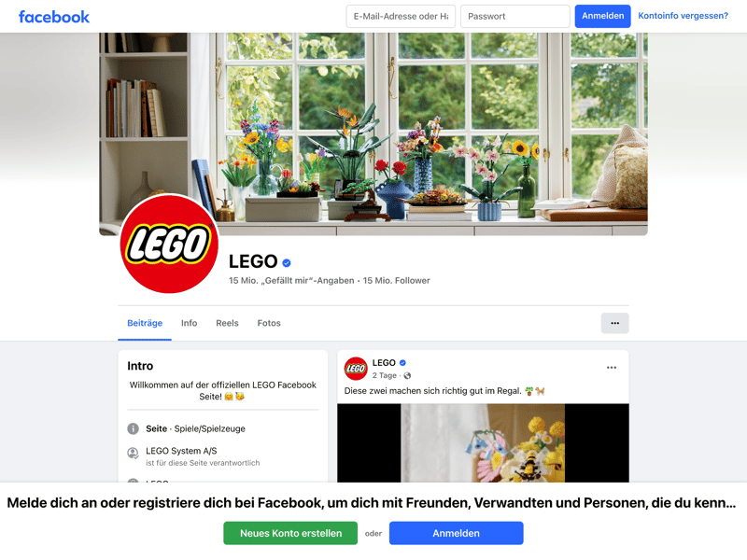Open the LEGO profile picture

[x=169, y=244]
